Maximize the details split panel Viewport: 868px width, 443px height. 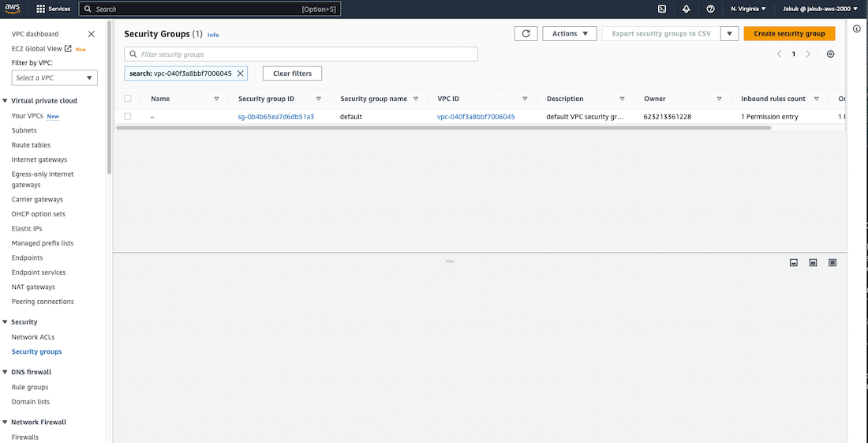(832, 262)
